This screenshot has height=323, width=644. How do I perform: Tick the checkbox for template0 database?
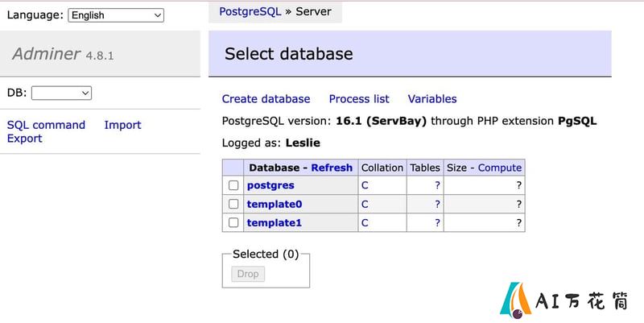point(233,204)
